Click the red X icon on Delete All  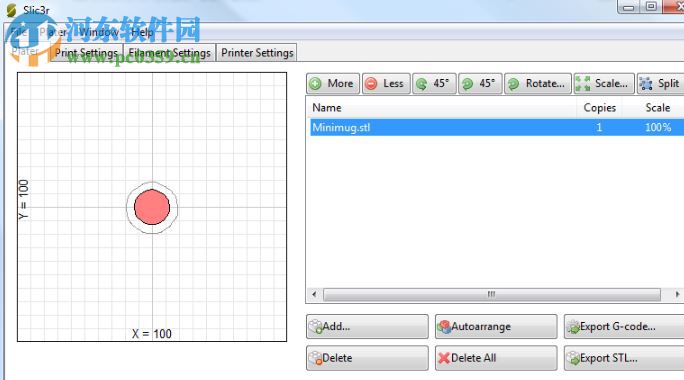(444, 358)
